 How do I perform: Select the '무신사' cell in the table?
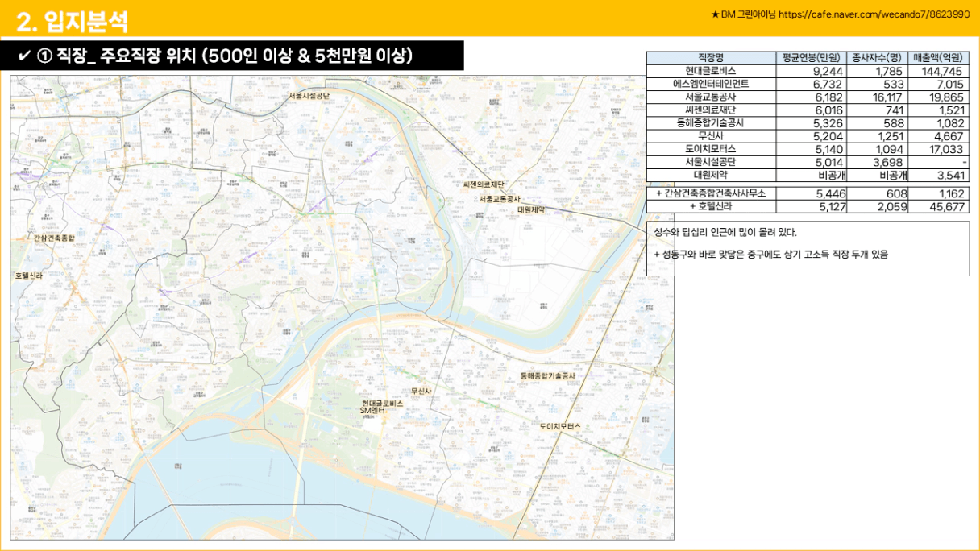pos(711,136)
